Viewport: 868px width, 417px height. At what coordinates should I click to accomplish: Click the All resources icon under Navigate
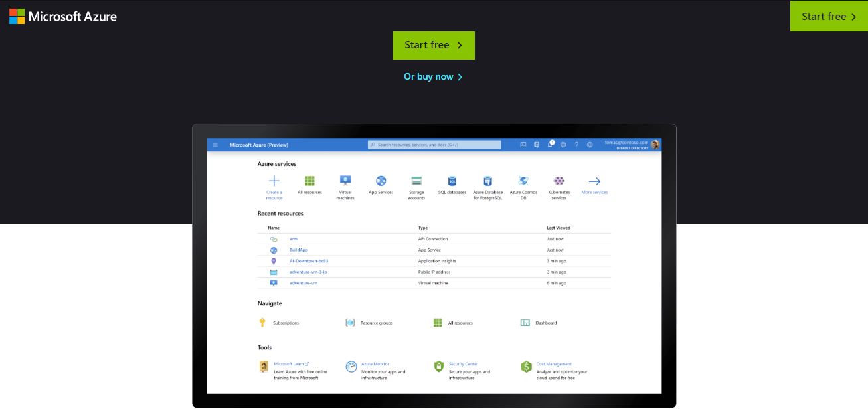pos(438,323)
